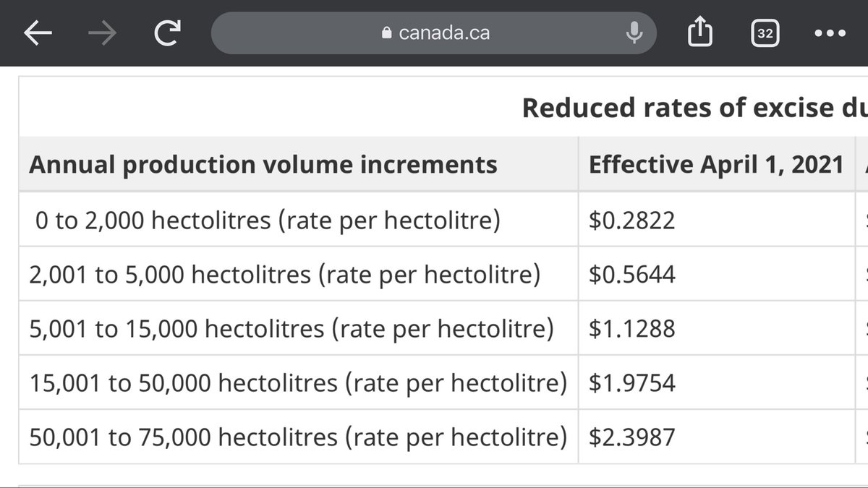Screen dimensions: 868x488
Task: Open the 32 tabs switcher
Action: 765,33
